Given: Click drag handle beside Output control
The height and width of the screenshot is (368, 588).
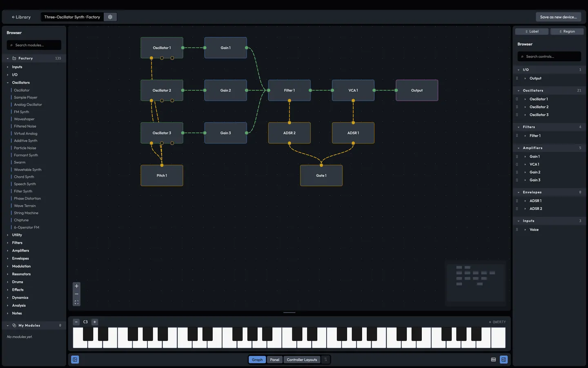Looking at the screenshot, I should [517, 79].
